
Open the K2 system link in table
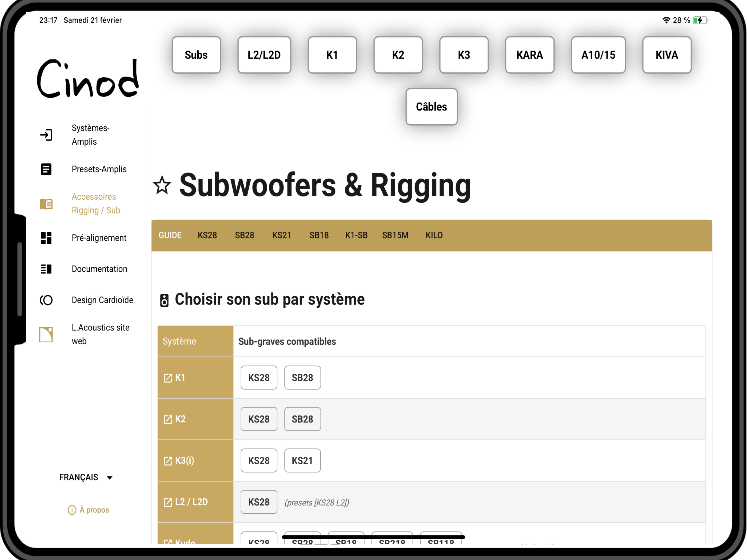tap(175, 419)
